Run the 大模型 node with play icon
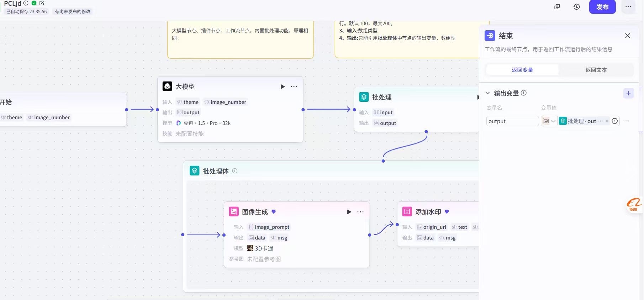Screen dimensions: 644x300 click(x=283, y=86)
